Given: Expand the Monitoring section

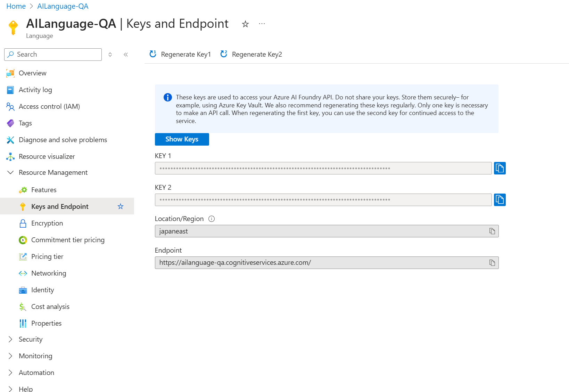Looking at the screenshot, I should [x=10, y=356].
